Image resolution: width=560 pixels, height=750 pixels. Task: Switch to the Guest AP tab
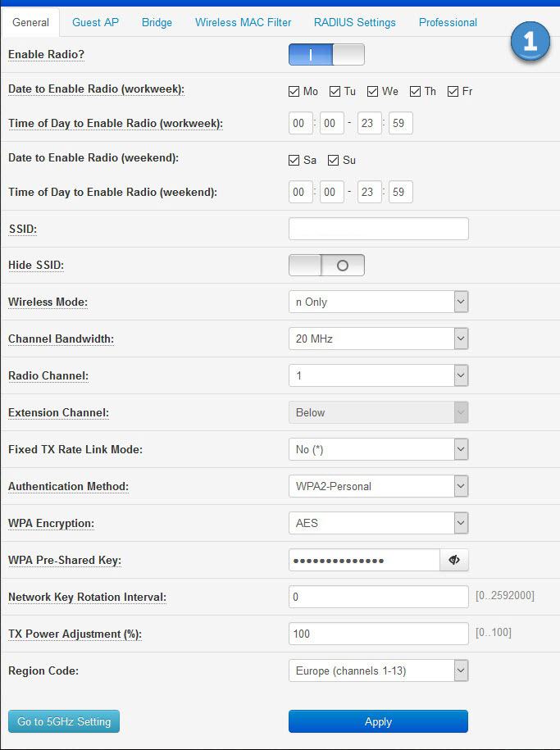pyautogui.click(x=95, y=22)
